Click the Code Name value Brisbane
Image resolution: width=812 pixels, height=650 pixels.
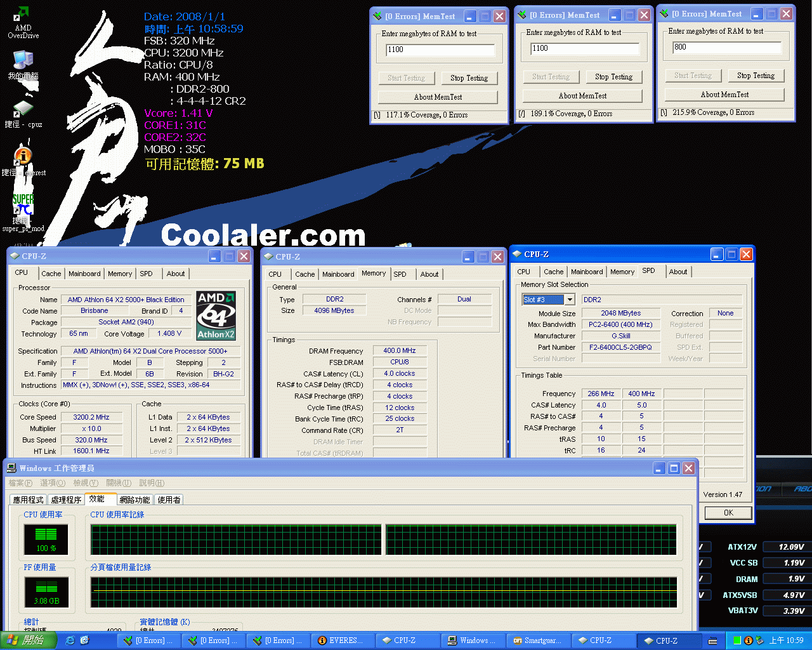click(95, 311)
